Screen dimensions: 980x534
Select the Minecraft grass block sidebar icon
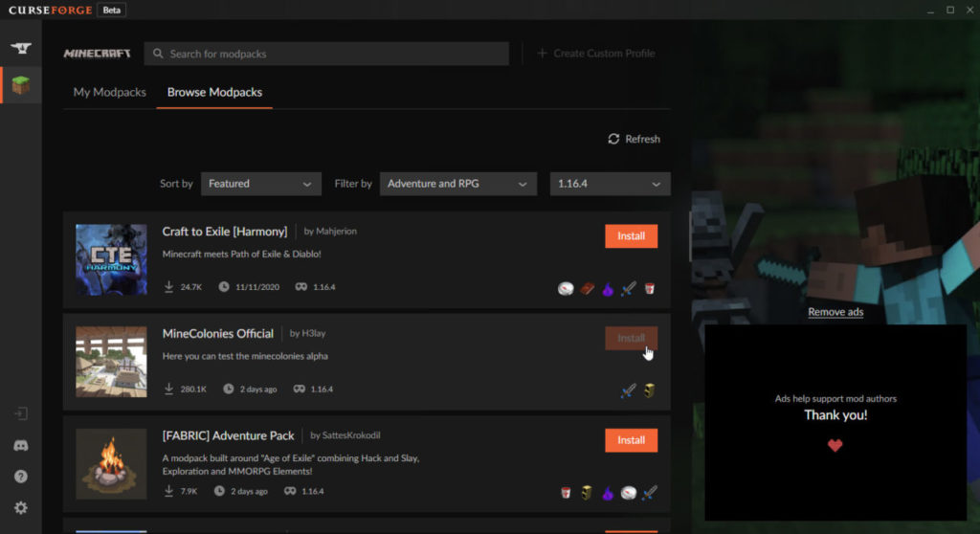click(x=20, y=86)
